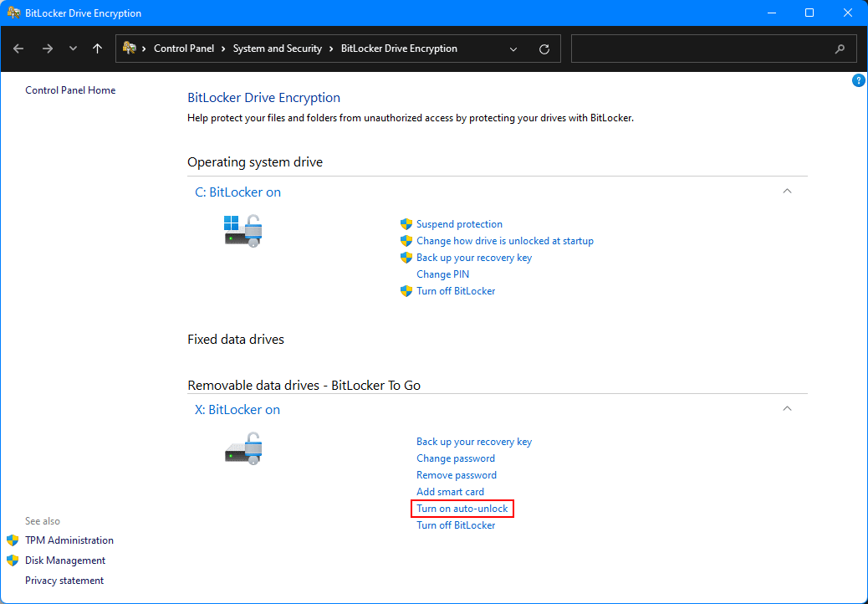Open the address bar history dropdown

[x=513, y=49]
